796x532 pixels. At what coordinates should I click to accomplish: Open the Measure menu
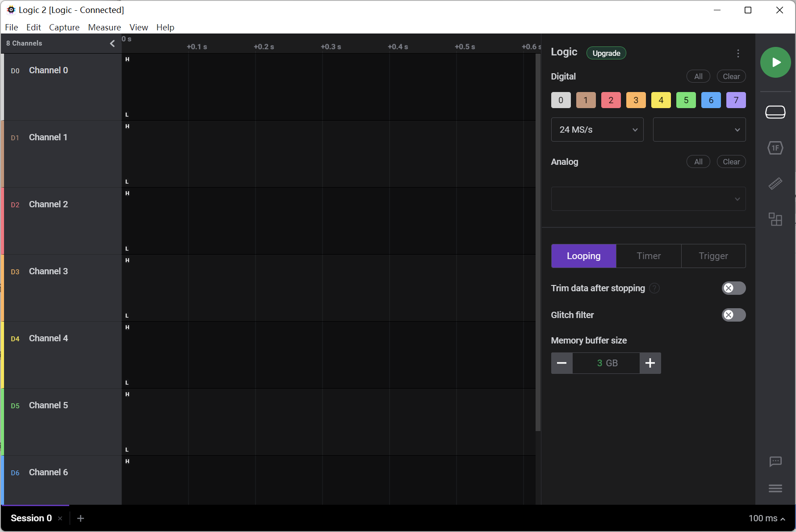[x=105, y=27]
